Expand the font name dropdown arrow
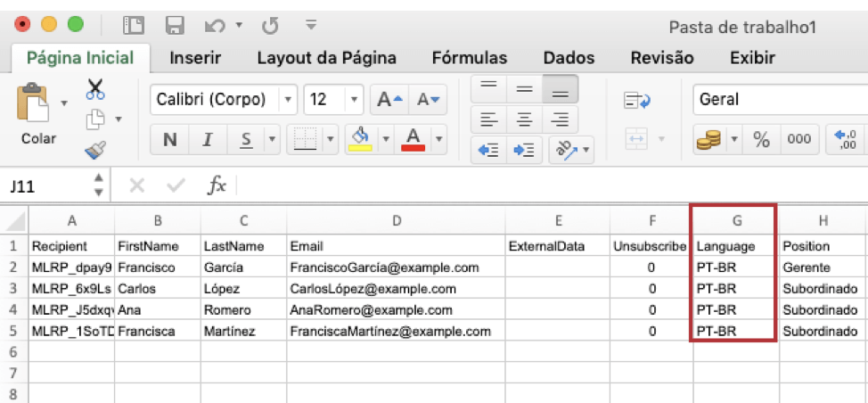This screenshot has width=868, height=403. point(287,100)
